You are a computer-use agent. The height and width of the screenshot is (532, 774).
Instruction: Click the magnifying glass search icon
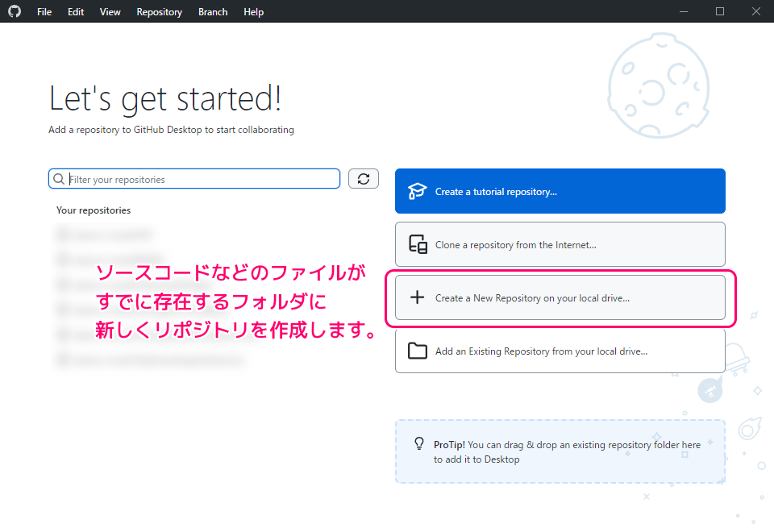59,179
